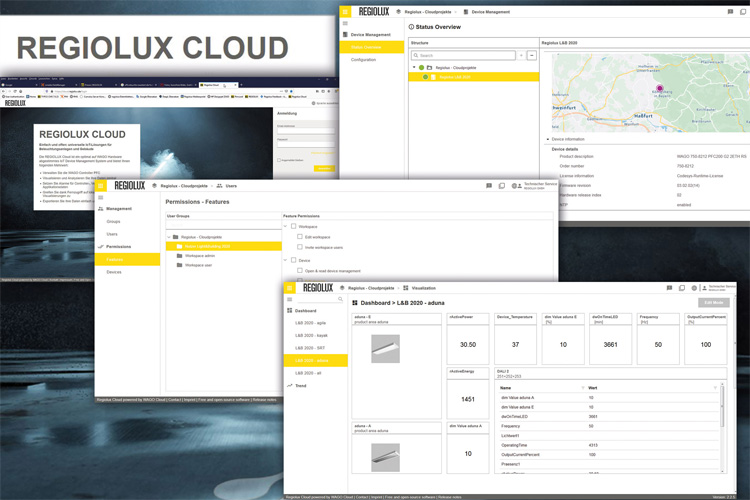Toggle the hamburger sidebar menu in Visualization window

pos(289,300)
